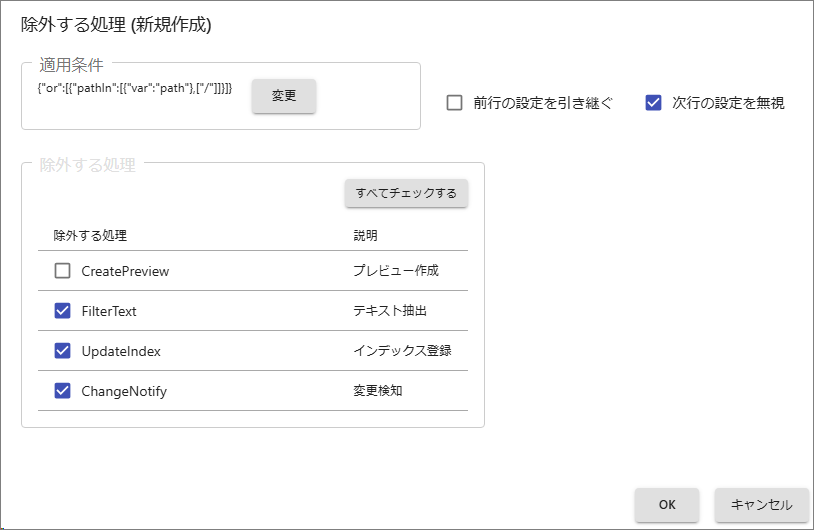This screenshot has height=530, width=814.
Task: Untick the FilterText checkbox
Action: (x=63, y=311)
